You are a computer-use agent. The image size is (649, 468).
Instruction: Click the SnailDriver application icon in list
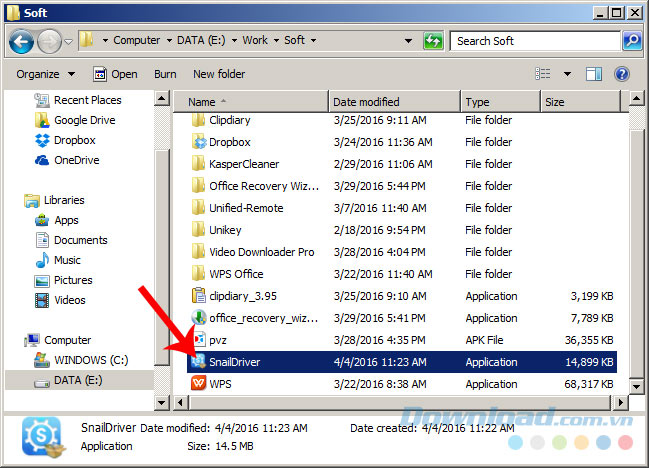coord(198,361)
